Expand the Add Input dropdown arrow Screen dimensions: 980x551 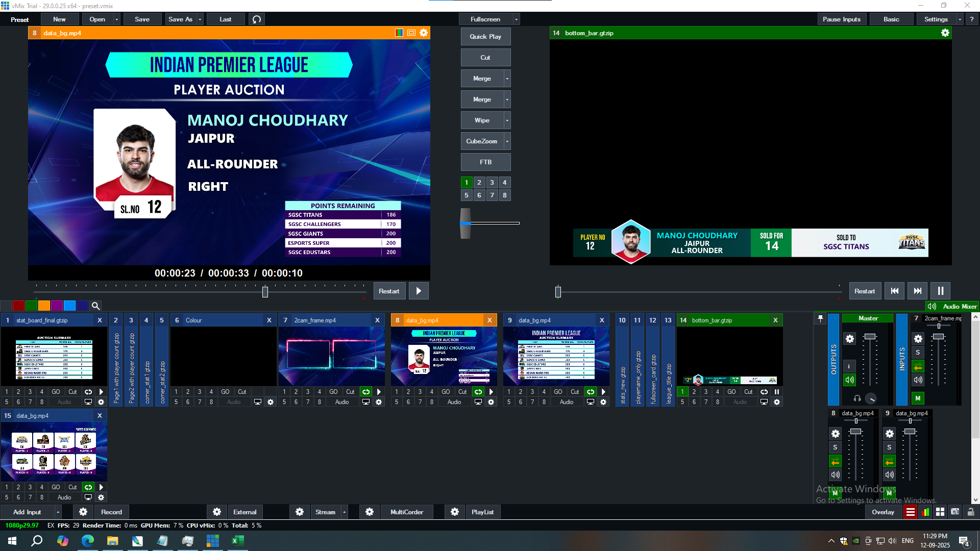click(58, 512)
